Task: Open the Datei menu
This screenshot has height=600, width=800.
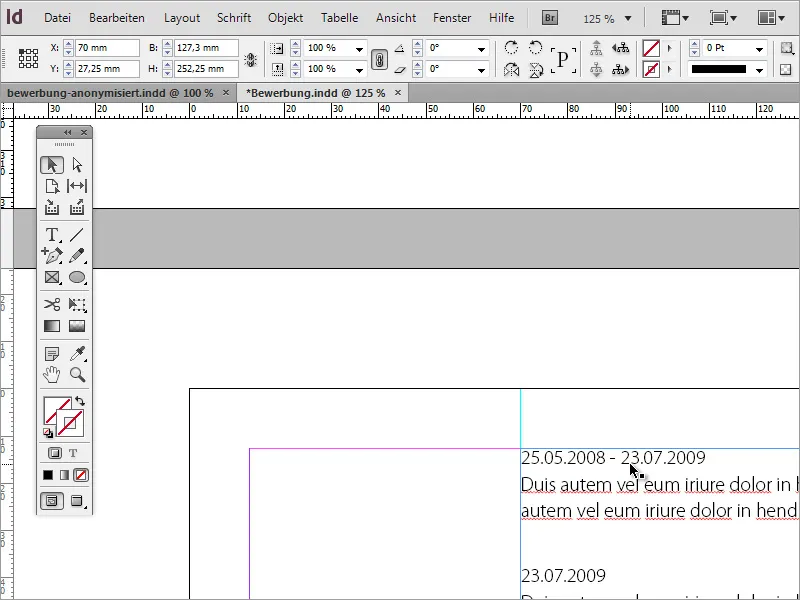Action: coord(57,18)
